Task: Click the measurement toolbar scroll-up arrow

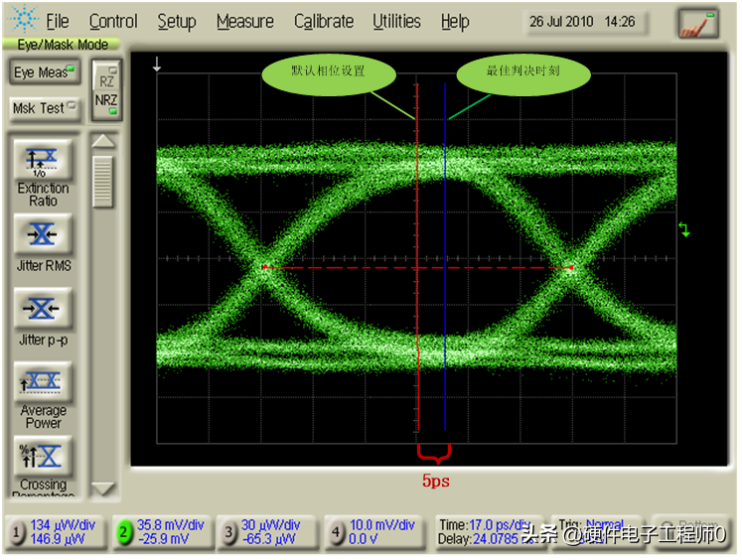Action: pyautogui.click(x=102, y=141)
